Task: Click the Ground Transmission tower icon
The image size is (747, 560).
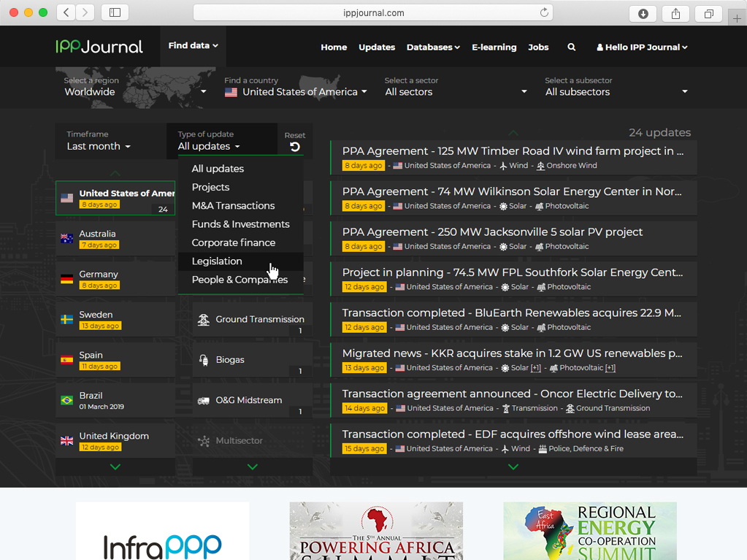Action: coord(203,320)
